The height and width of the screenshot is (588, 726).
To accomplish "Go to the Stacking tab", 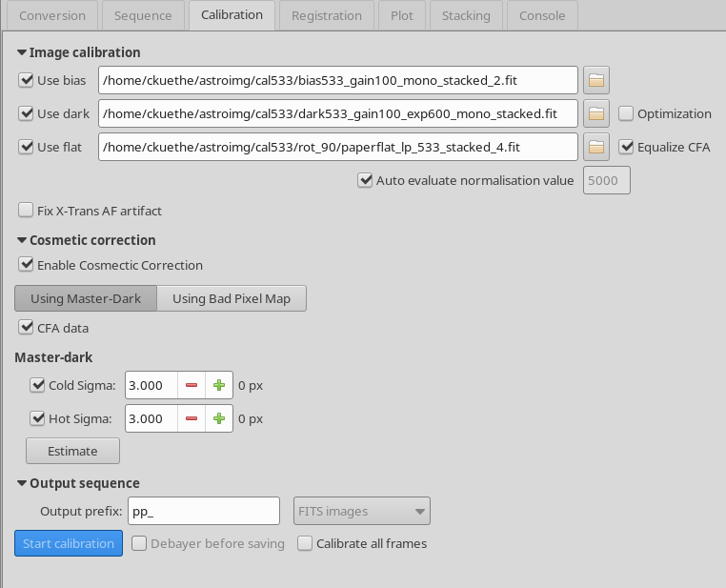I will pyautogui.click(x=466, y=15).
